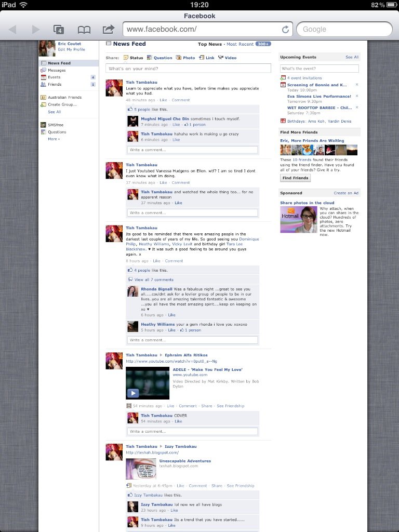Click Create an Ad link
Image resolution: width=399 pixels, height=532 pixels.
pos(346,193)
